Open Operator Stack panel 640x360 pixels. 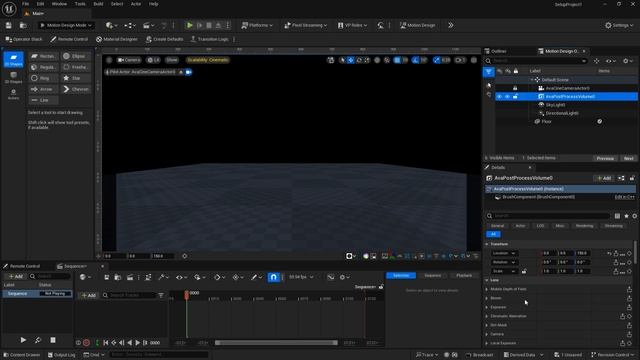tap(24, 39)
